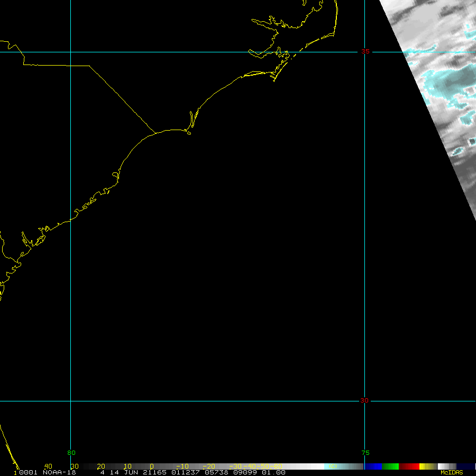Click the intersection of 30 latitude and 80 longitude lines

click(71, 401)
